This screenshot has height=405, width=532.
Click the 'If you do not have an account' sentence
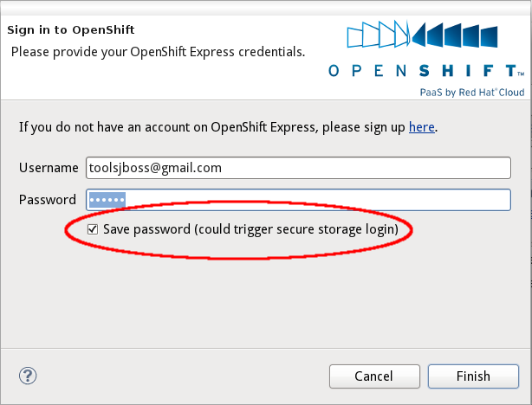coord(229,127)
